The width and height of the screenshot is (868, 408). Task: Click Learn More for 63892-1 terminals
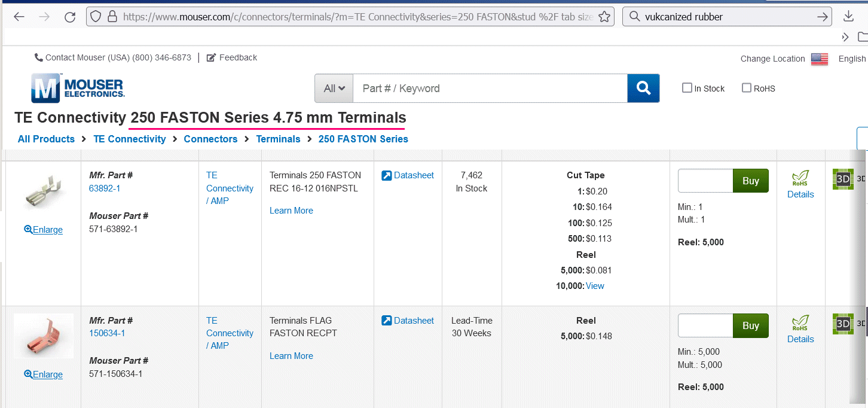(291, 211)
